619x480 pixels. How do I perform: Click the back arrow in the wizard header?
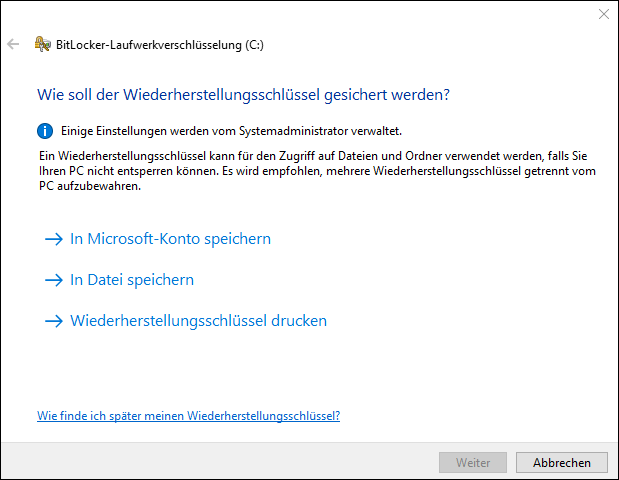13,44
